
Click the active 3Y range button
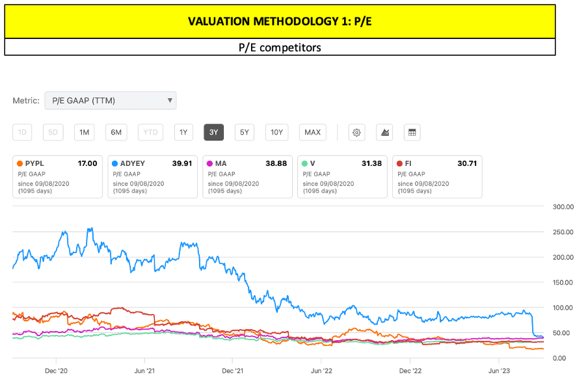click(x=213, y=133)
